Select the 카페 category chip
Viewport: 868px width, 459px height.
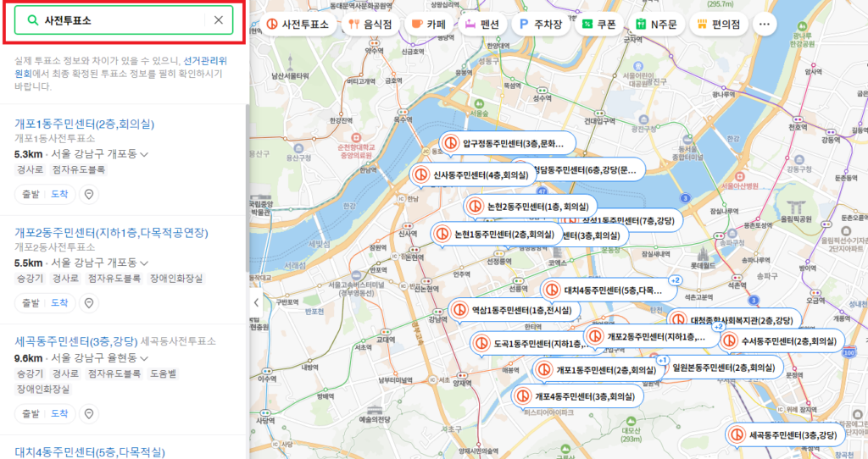429,25
